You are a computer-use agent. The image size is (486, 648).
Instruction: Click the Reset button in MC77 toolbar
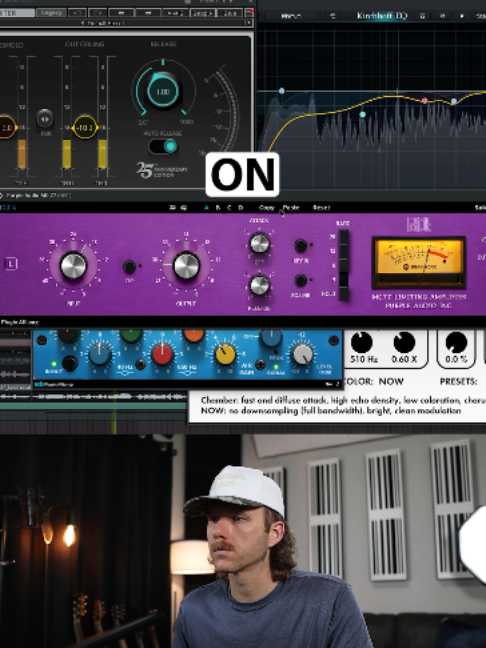(321, 207)
